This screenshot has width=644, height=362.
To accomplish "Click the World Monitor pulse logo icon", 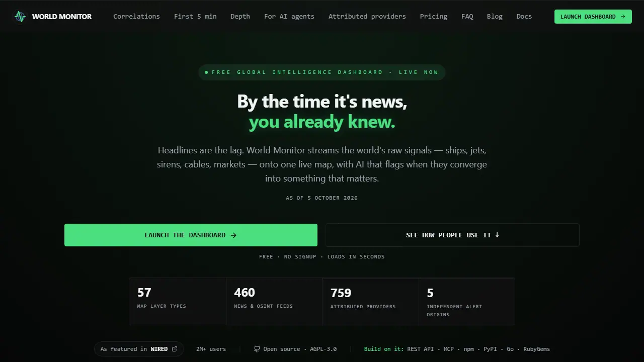I will point(20,17).
